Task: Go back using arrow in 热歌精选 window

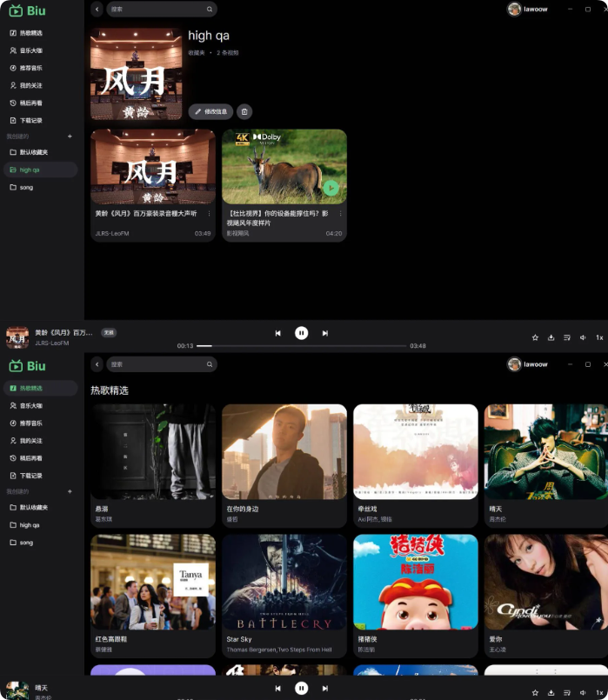Action: pyautogui.click(x=97, y=364)
